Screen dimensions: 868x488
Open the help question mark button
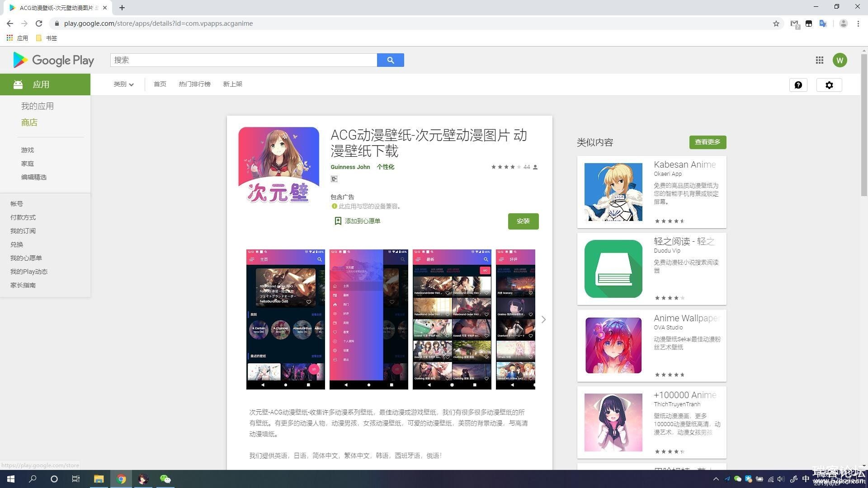[x=798, y=85]
